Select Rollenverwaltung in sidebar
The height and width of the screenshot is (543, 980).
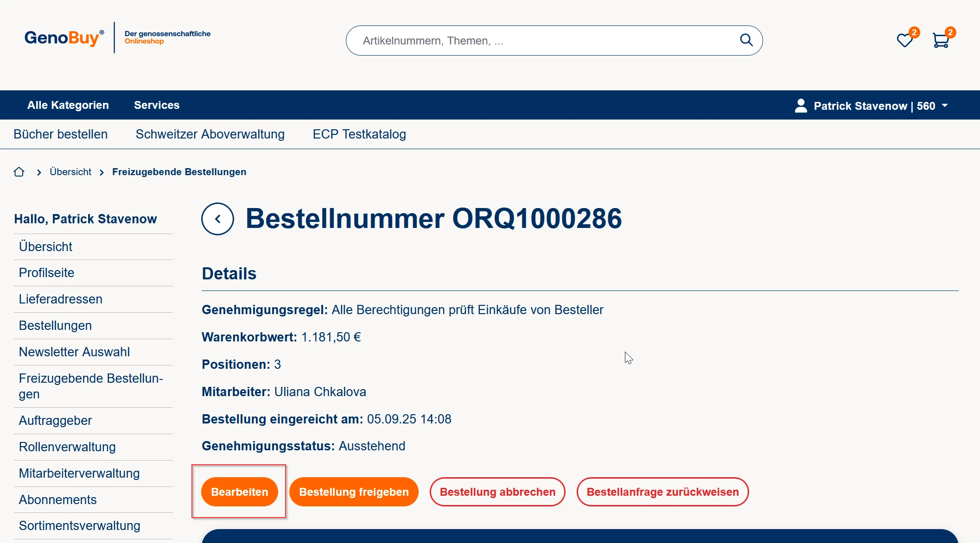(67, 447)
